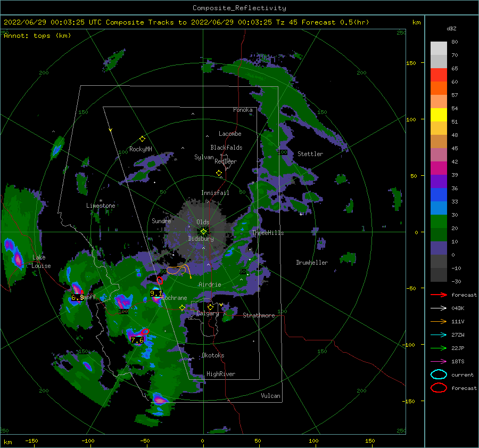Click the storm top label 7.6

137,340
